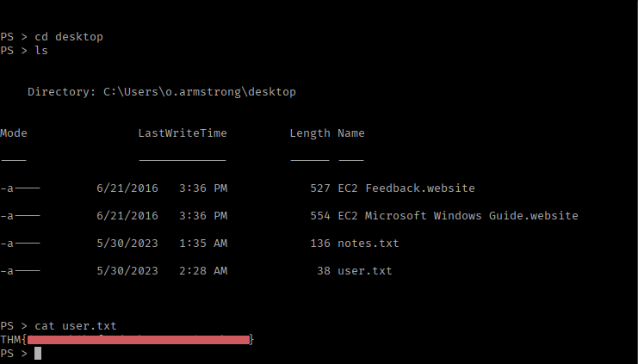The height and width of the screenshot is (364, 638).
Task: Click the file size 527 value
Action: 320,188
